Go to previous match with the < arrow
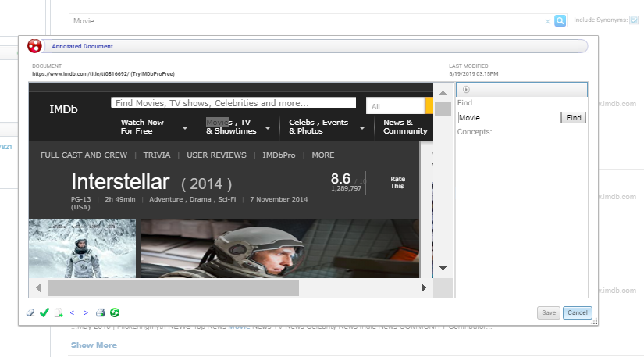644x357 pixels. pos(73,312)
